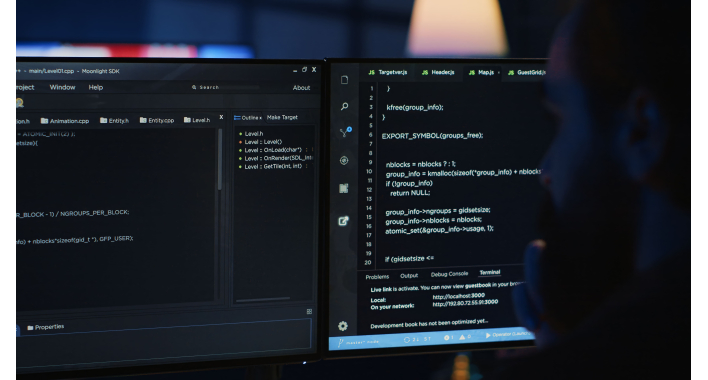Viewport: 708px width, 380px height.
Task: Open the network 192.80 address link in the terminal
Action: pyautogui.click(x=465, y=303)
